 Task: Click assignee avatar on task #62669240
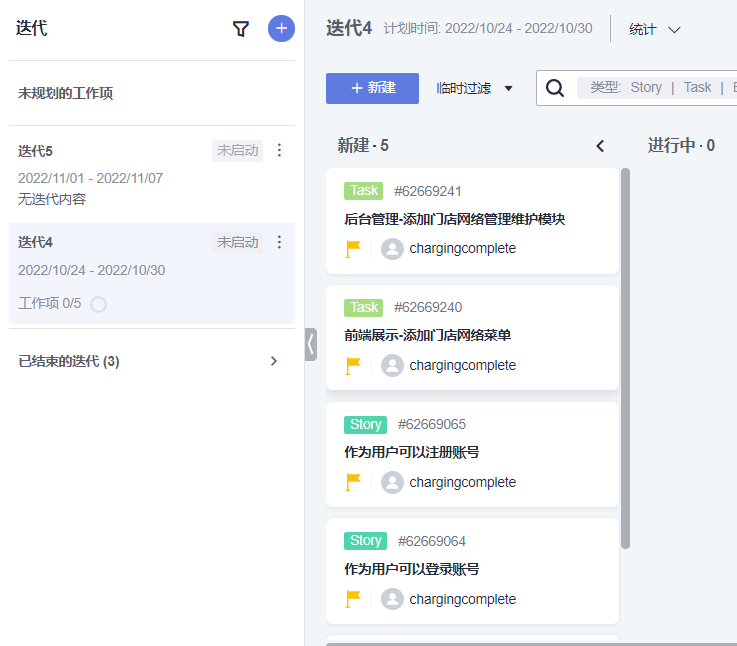[x=392, y=366]
